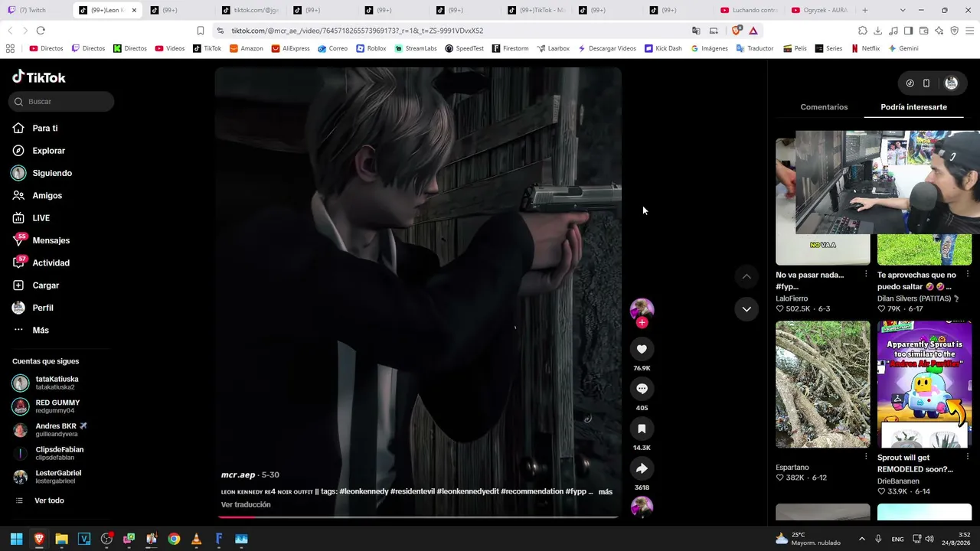The height and width of the screenshot is (551, 980).
Task: Open Actividad notifications in the sidebar
Action: 51,263
